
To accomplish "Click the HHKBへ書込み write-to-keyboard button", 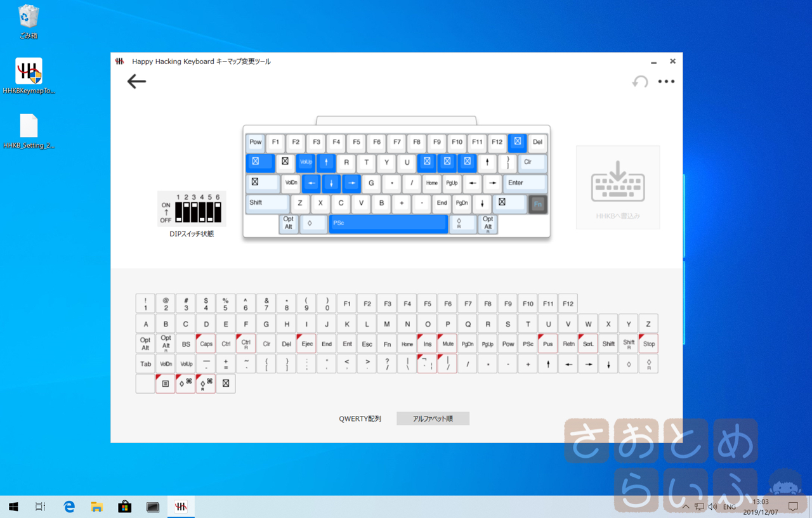I will (618, 187).
